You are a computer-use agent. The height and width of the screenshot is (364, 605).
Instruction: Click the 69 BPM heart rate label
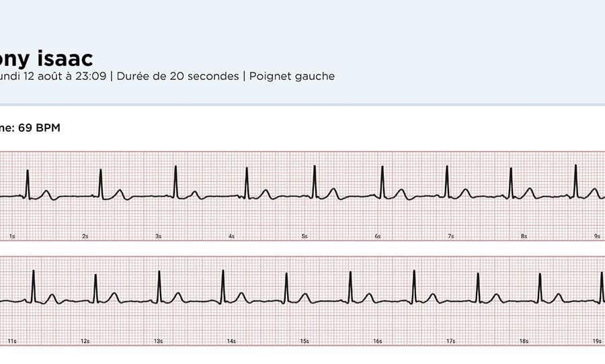coord(39,128)
